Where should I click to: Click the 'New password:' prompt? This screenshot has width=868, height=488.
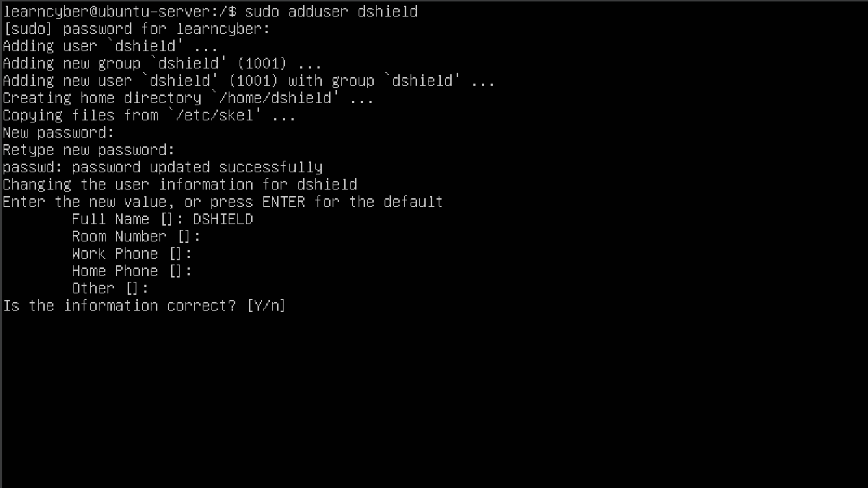[58, 133]
